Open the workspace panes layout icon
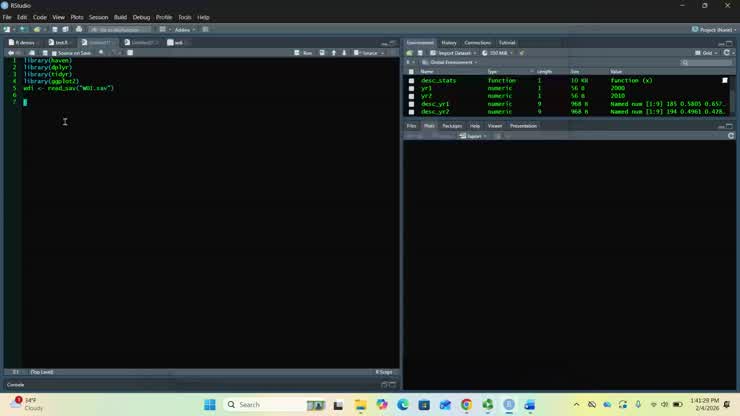 (x=163, y=29)
